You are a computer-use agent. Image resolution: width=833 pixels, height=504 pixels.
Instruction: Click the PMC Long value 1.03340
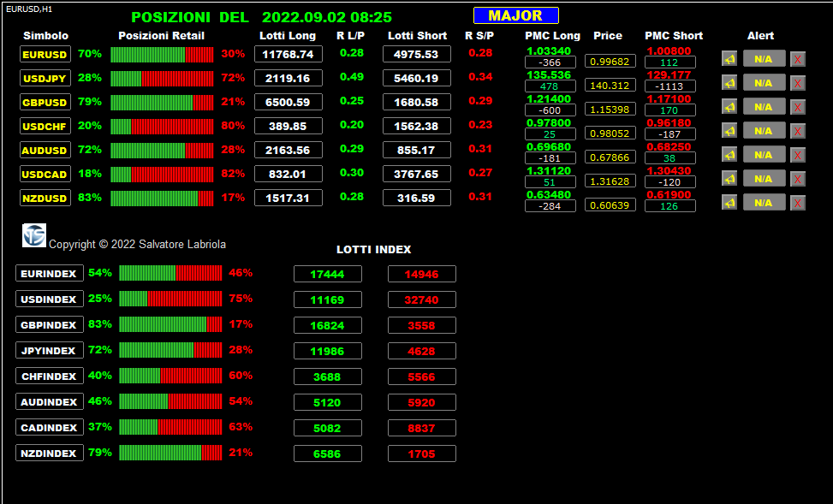(549, 51)
